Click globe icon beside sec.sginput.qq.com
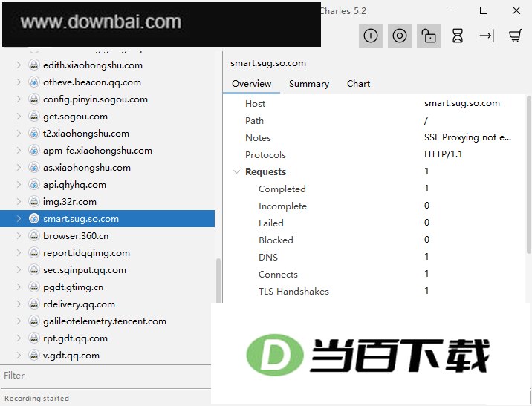Image resolution: width=532 pixels, height=406 pixels. point(34,269)
